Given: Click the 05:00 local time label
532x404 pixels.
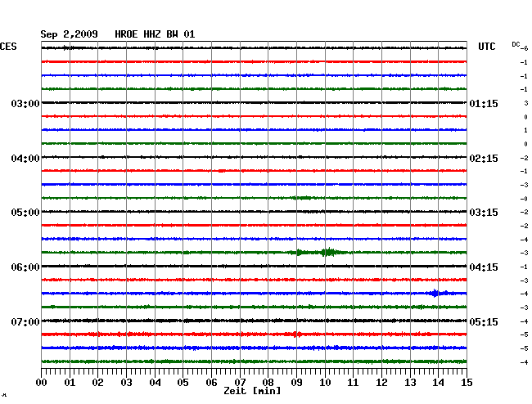Looking at the screenshot, I should pyautogui.click(x=25, y=213).
